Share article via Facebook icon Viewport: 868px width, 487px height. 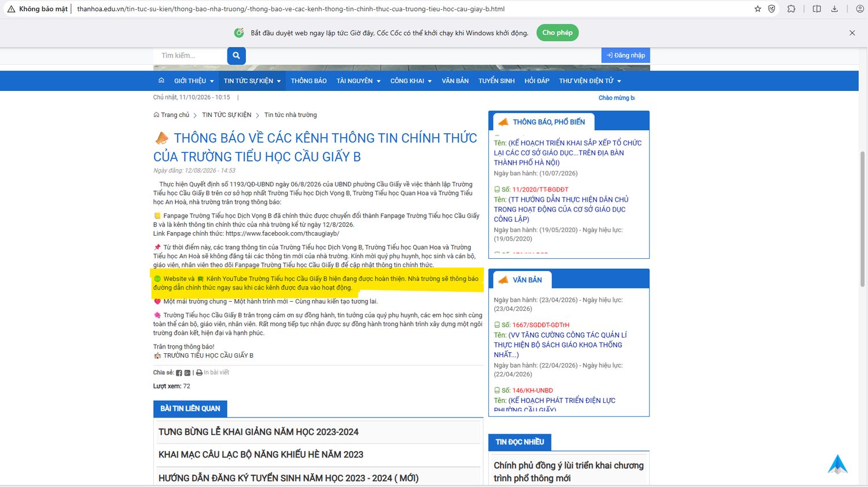179,373
